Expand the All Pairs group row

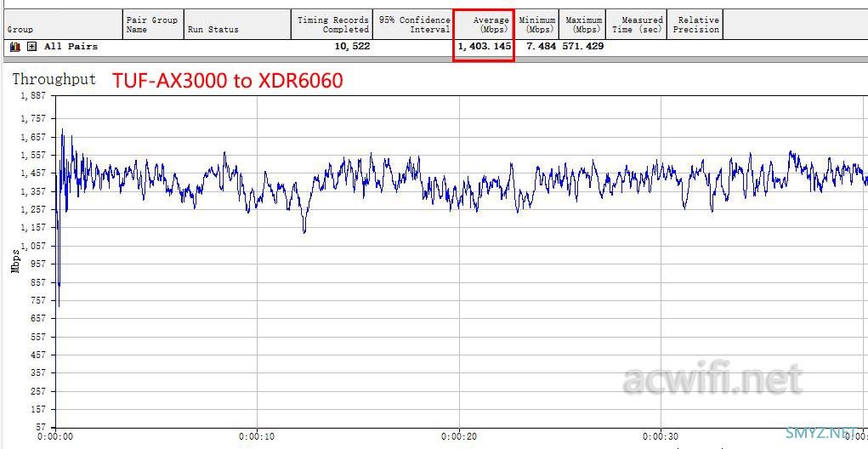point(32,47)
